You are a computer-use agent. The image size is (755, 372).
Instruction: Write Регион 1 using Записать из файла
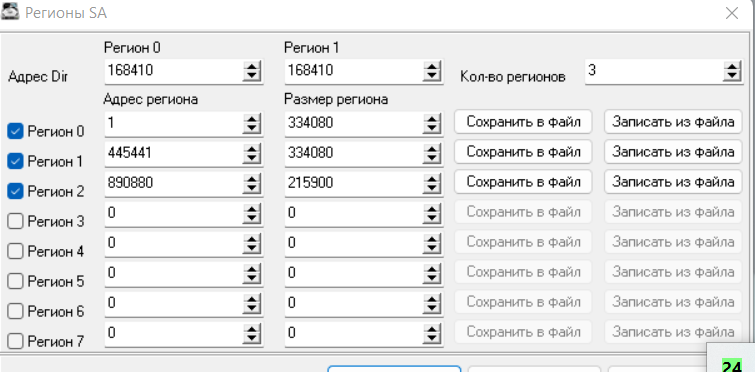click(673, 152)
